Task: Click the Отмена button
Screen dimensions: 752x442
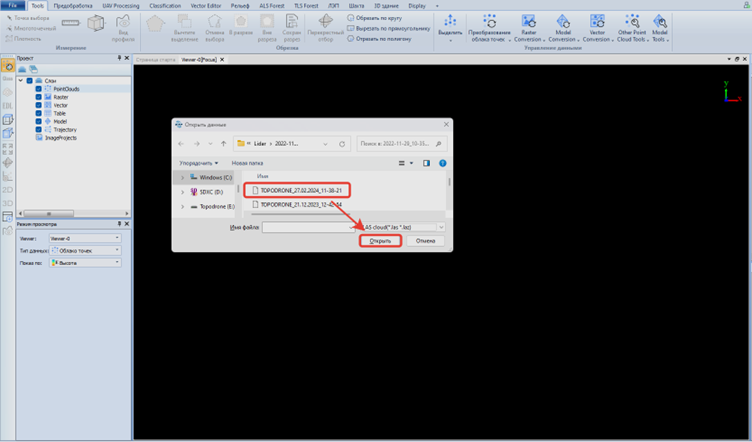Action: click(425, 241)
